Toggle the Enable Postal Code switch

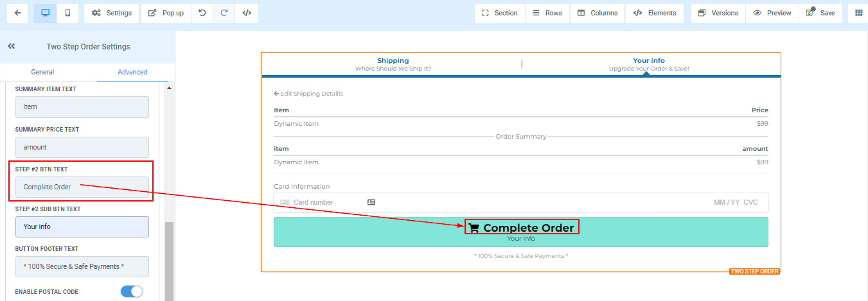132,291
